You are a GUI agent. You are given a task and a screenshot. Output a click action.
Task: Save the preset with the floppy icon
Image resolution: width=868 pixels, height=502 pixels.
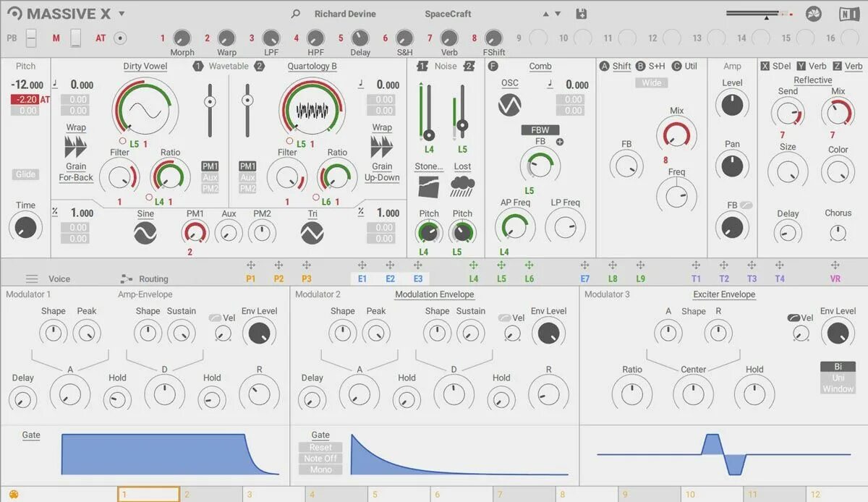tap(581, 14)
